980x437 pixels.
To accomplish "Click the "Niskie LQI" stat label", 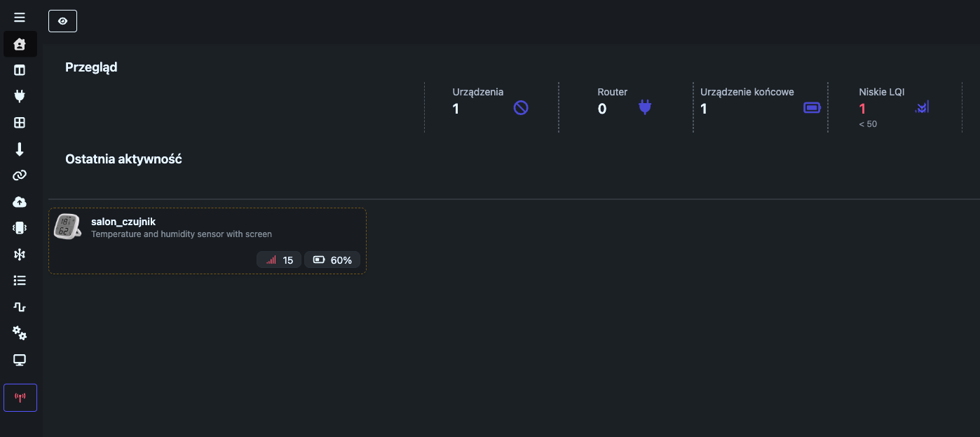I will [x=882, y=92].
